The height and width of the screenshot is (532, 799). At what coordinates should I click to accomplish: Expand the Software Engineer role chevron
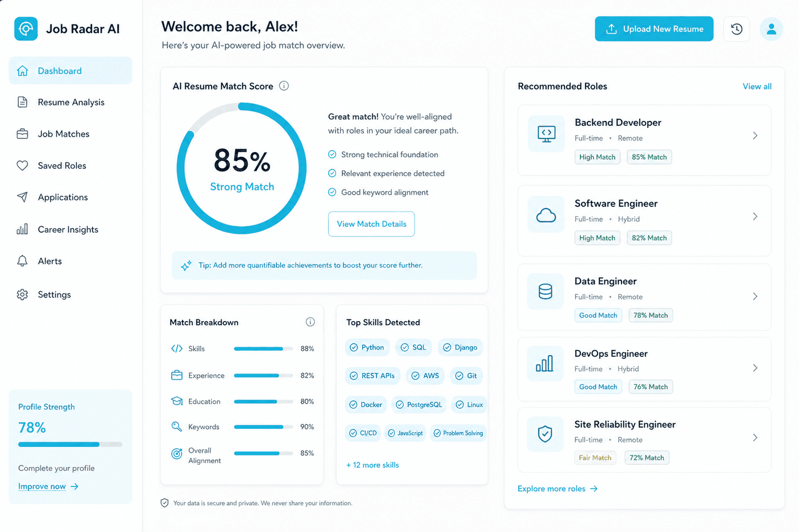[x=755, y=217]
